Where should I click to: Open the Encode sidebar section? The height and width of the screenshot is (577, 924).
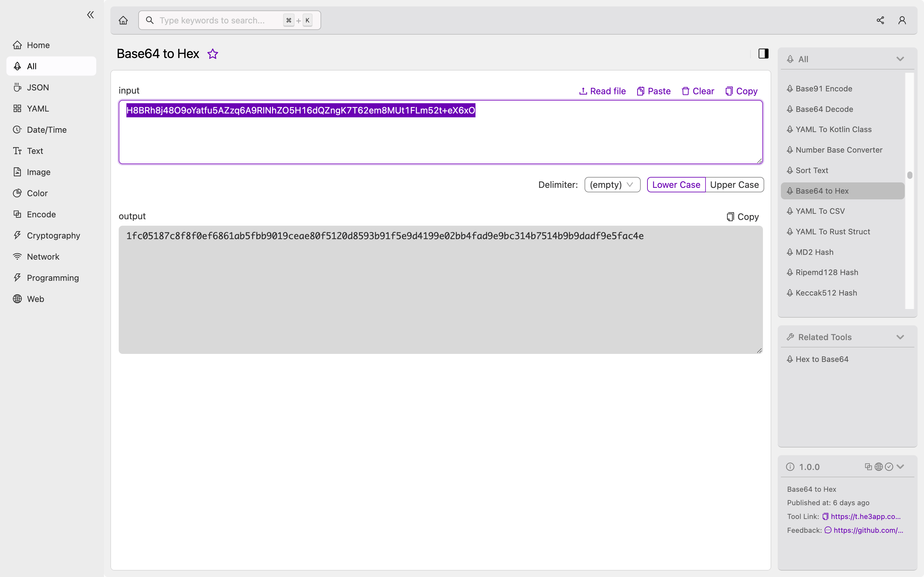[x=41, y=214]
